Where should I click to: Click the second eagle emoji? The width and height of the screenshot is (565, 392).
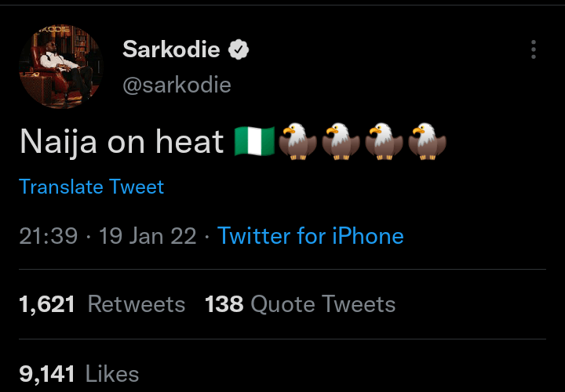341,141
